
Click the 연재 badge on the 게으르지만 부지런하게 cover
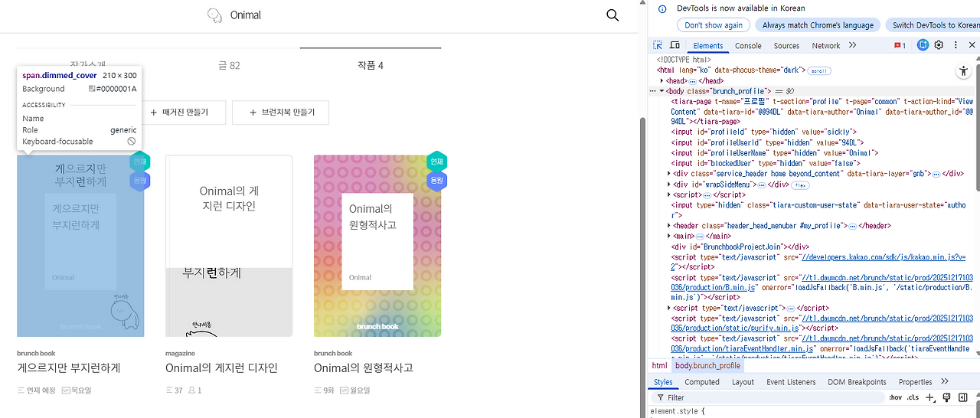point(140,162)
